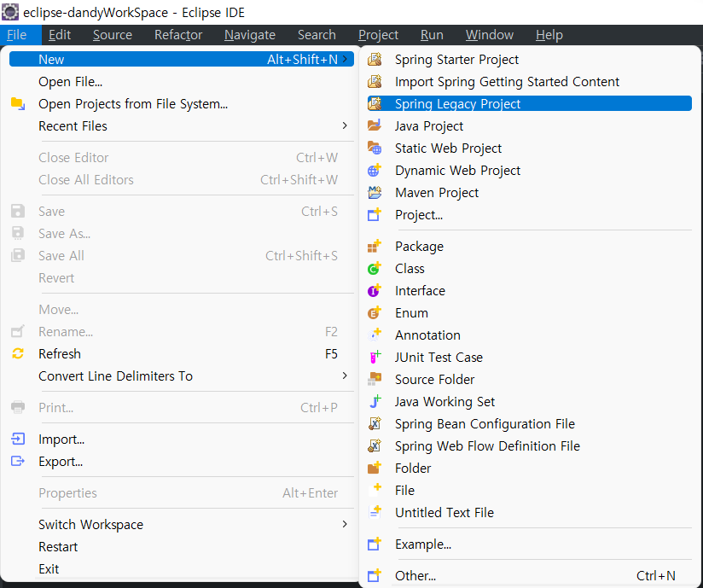
Task: Choose the Maven Project label
Action: [437, 193]
